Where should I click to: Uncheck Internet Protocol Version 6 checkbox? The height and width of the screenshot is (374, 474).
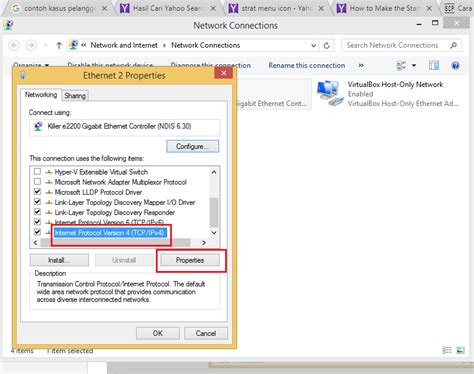tap(37, 222)
